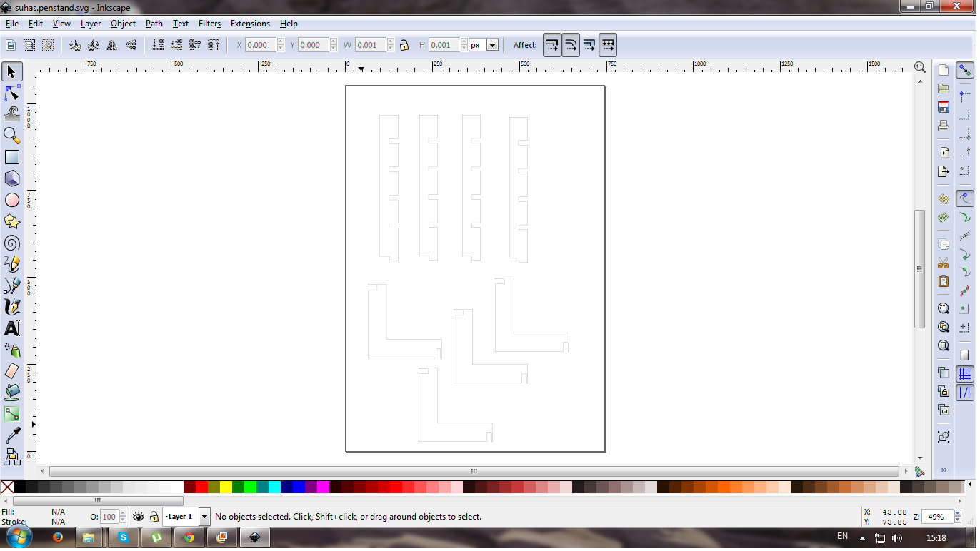The height and width of the screenshot is (551, 980).
Task: Increase W width stepper
Action: (391, 41)
